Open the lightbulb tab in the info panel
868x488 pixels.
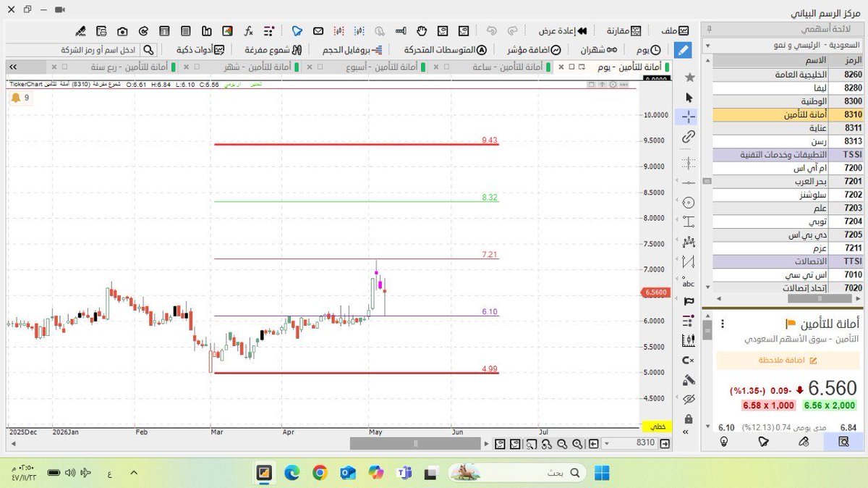pyautogui.click(x=723, y=441)
